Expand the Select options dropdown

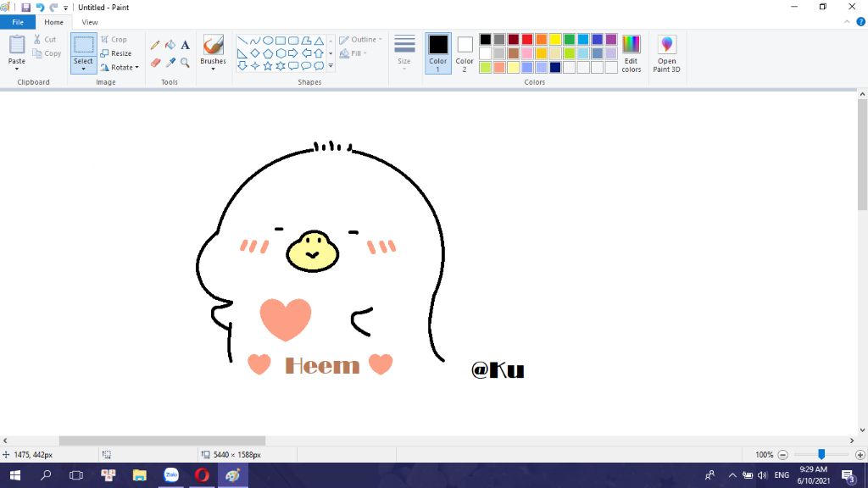(x=84, y=69)
